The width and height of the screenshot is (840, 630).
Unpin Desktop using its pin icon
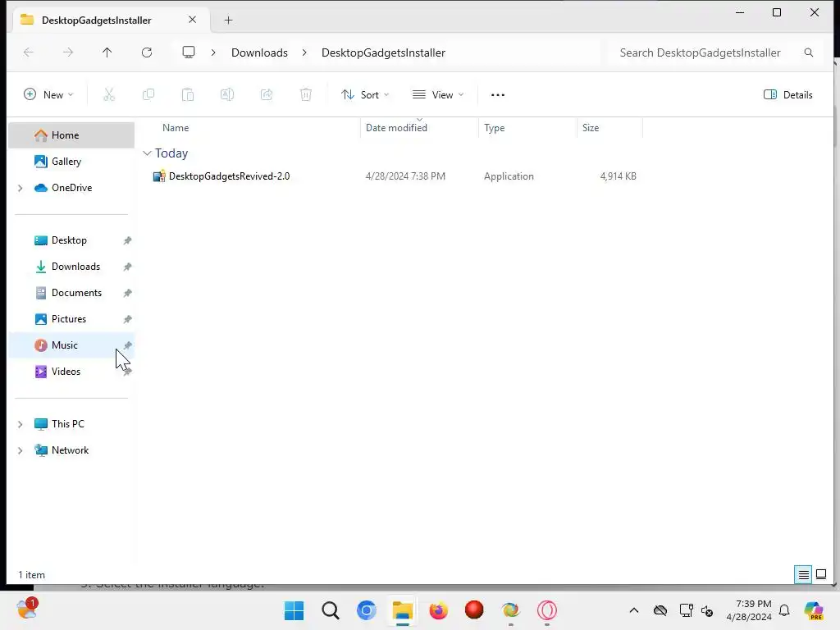(x=127, y=240)
